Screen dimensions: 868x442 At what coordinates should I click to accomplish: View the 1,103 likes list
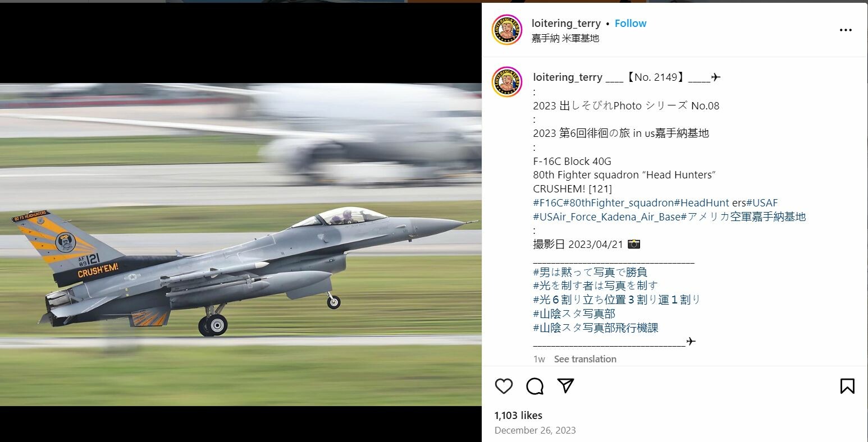(518, 416)
